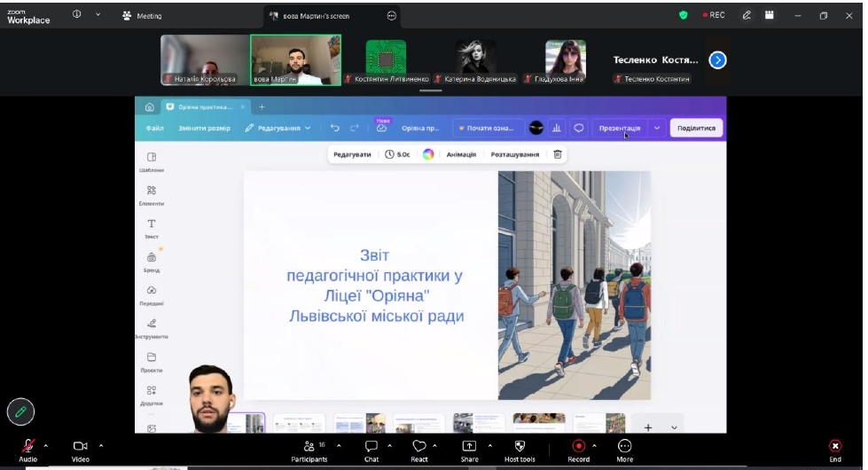Click the Презентація present button
This screenshot has width=868, height=470.
[620, 128]
